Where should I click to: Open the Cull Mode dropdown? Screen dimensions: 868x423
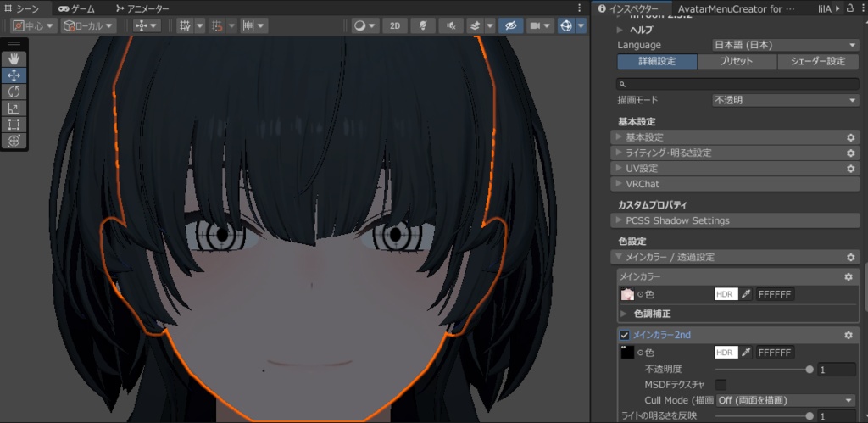(786, 400)
